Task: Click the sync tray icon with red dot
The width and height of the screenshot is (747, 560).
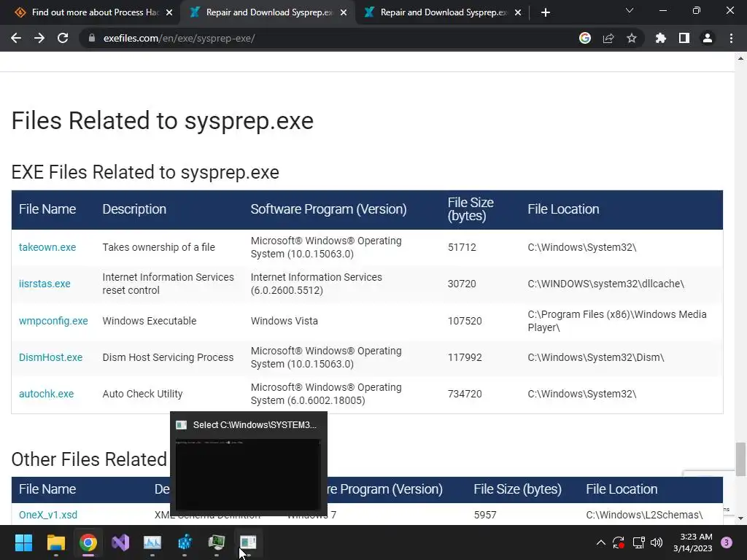Action: (x=619, y=542)
